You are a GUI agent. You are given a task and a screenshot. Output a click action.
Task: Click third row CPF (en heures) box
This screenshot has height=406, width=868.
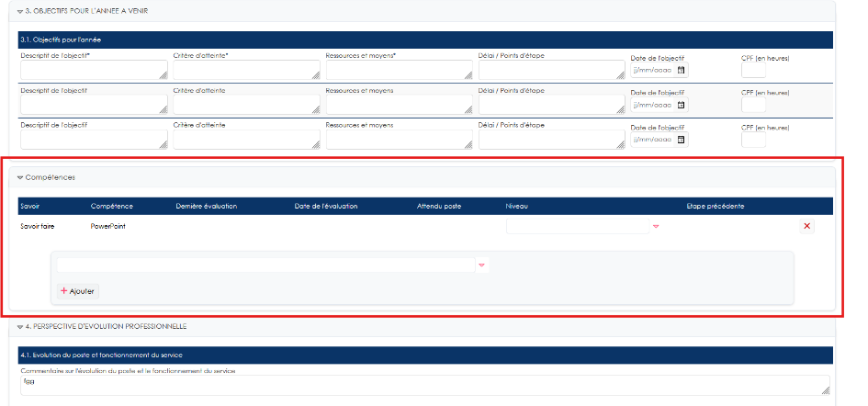point(753,140)
